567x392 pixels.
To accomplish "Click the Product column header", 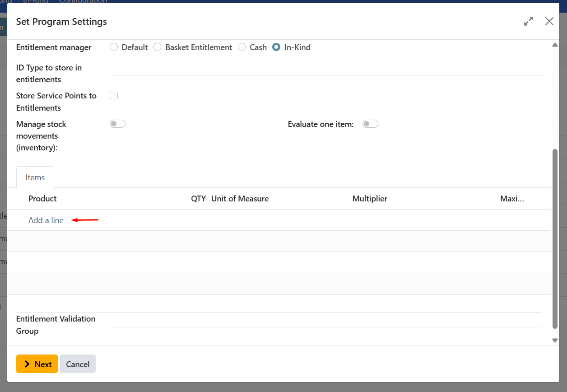I will pos(42,198).
